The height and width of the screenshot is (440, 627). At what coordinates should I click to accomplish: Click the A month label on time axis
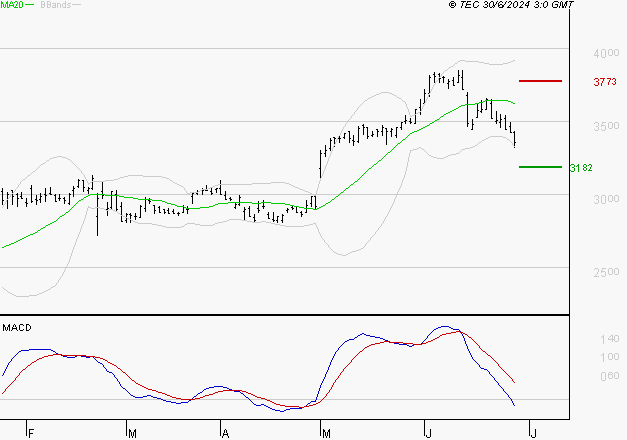coord(225,434)
